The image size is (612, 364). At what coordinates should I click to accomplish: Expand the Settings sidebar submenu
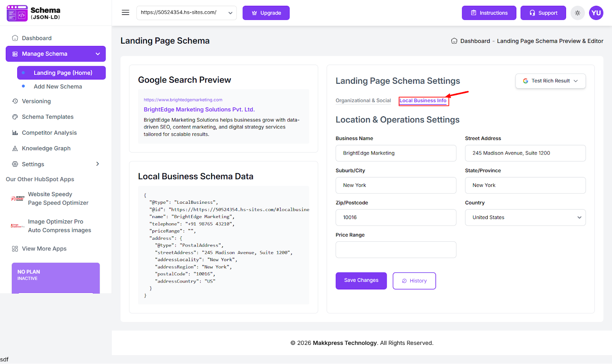98,164
